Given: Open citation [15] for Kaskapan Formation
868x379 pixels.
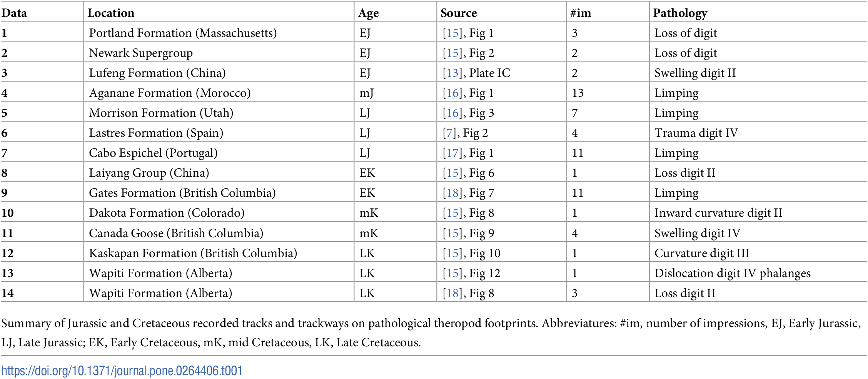Looking at the screenshot, I should click(452, 253).
